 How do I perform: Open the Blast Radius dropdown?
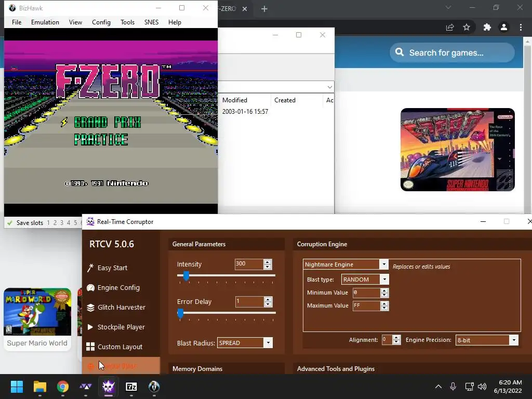coord(268,343)
